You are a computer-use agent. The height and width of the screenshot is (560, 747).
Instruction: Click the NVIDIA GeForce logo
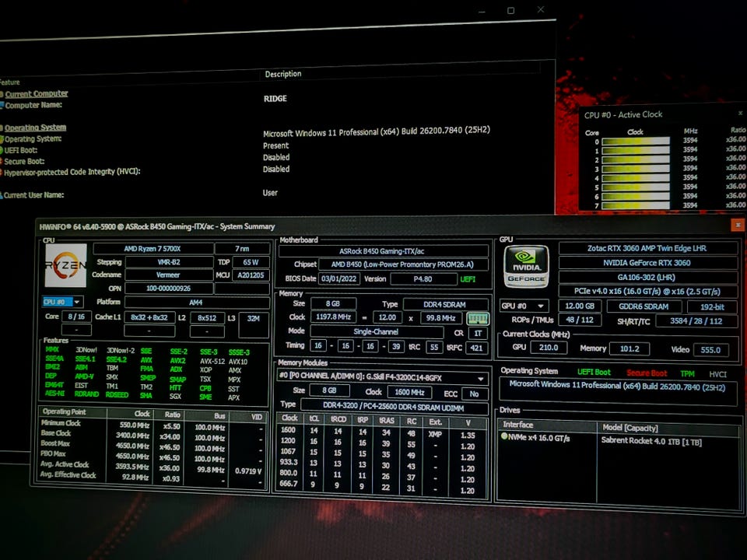coord(527,267)
